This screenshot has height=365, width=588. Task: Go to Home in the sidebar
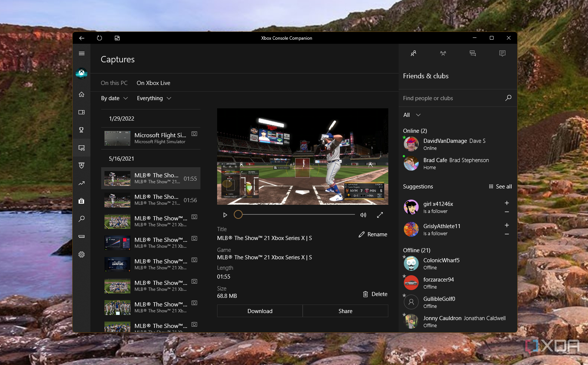82,94
